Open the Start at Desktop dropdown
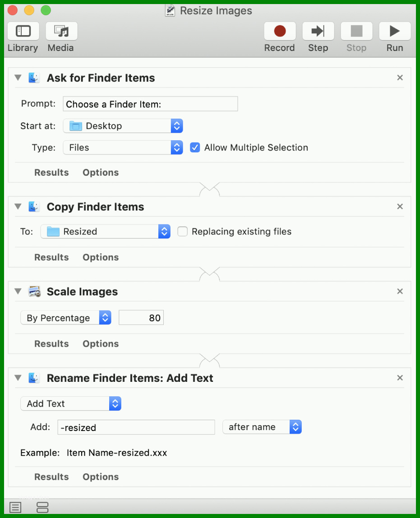The height and width of the screenshot is (518, 420). pos(123,126)
